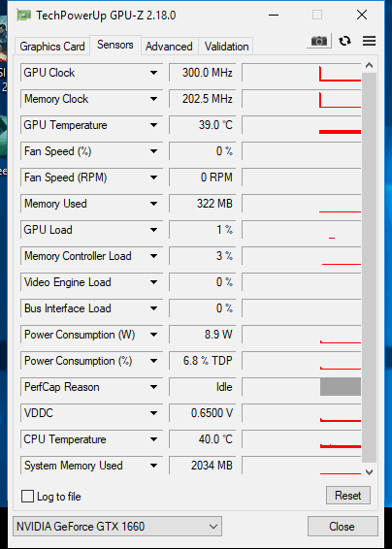Open the PerfCap Reason dropdown
The width and height of the screenshot is (392, 549).
153,387
